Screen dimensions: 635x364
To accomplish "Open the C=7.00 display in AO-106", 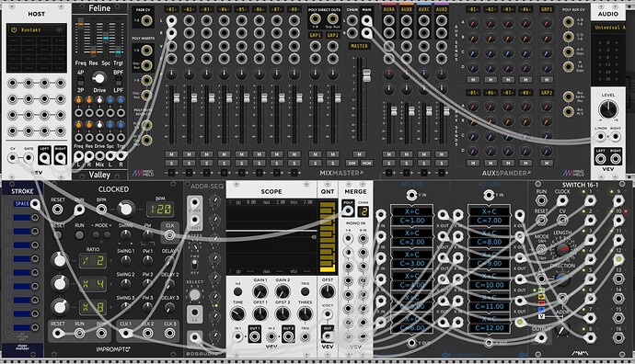I will (x=490, y=221).
